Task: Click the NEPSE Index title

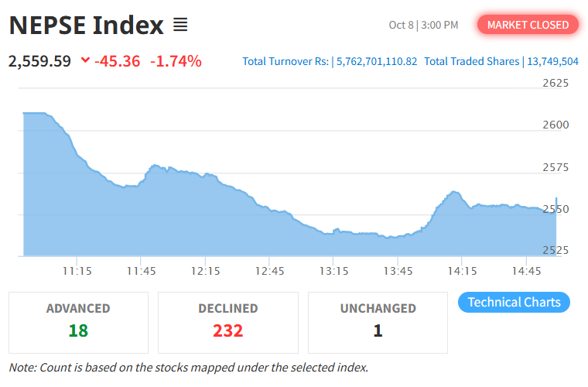Action: coord(87,26)
